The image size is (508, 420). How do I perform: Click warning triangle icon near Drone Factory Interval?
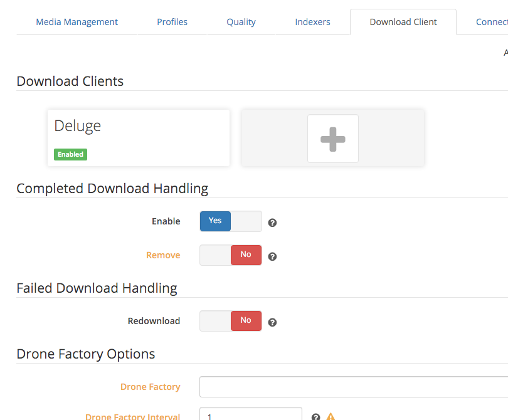pyautogui.click(x=331, y=417)
